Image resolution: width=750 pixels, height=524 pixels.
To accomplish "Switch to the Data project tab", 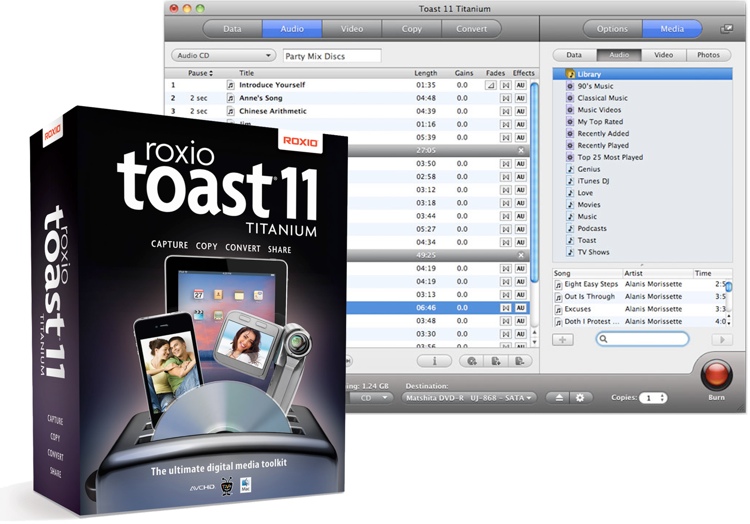I will click(x=232, y=29).
